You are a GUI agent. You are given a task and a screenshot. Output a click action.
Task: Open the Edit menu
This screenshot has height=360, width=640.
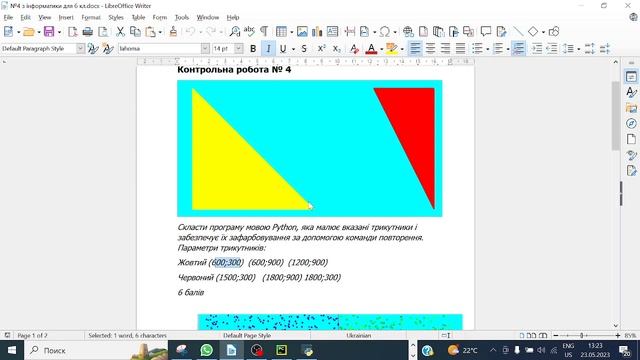coord(26,18)
